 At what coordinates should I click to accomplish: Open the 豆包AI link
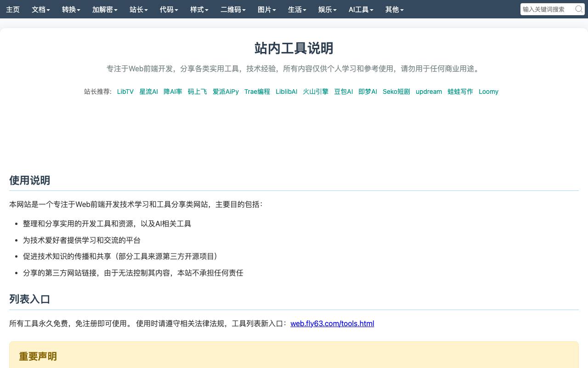(x=344, y=92)
